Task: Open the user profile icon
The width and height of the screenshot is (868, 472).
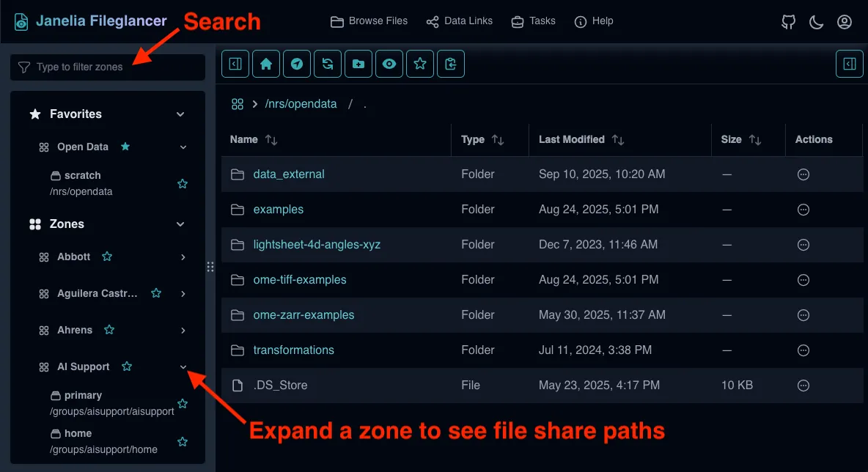Action: pos(845,22)
